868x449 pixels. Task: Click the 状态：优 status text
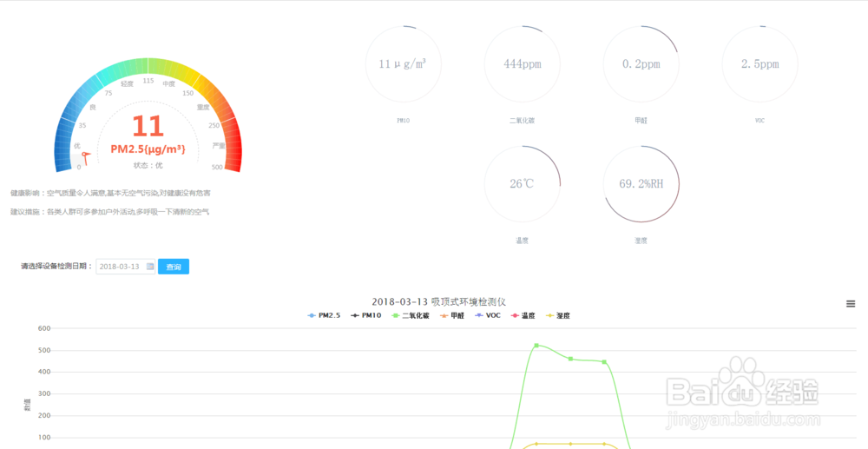[148, 166]
